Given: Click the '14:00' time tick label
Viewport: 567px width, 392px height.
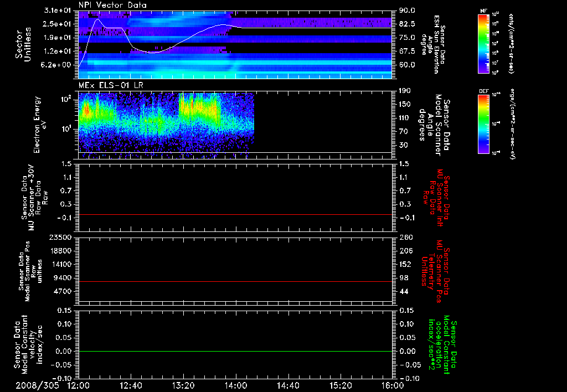Looking at the screenshot, I should [x=236, y=385].
